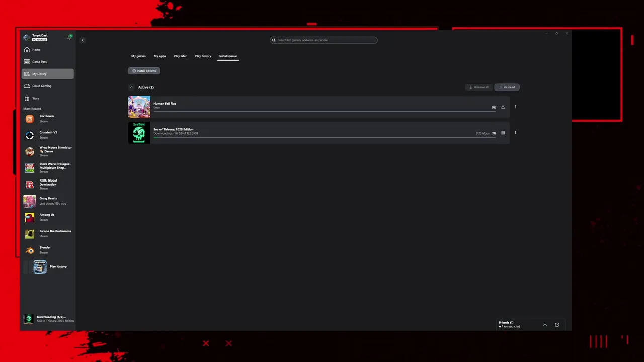
Task: Click the Friends (1) unread chat label
Action: (x=509, y=324)
